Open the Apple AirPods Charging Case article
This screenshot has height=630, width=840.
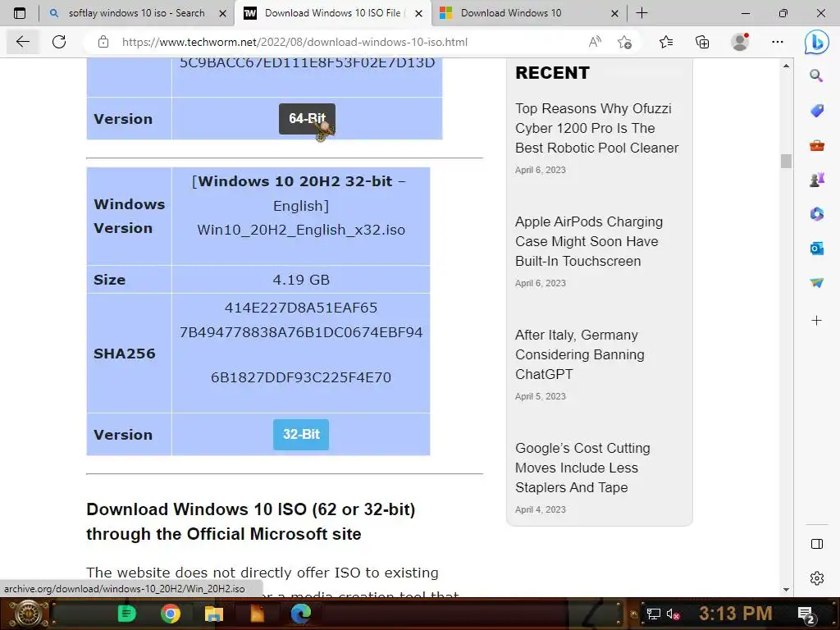(589, 241)
